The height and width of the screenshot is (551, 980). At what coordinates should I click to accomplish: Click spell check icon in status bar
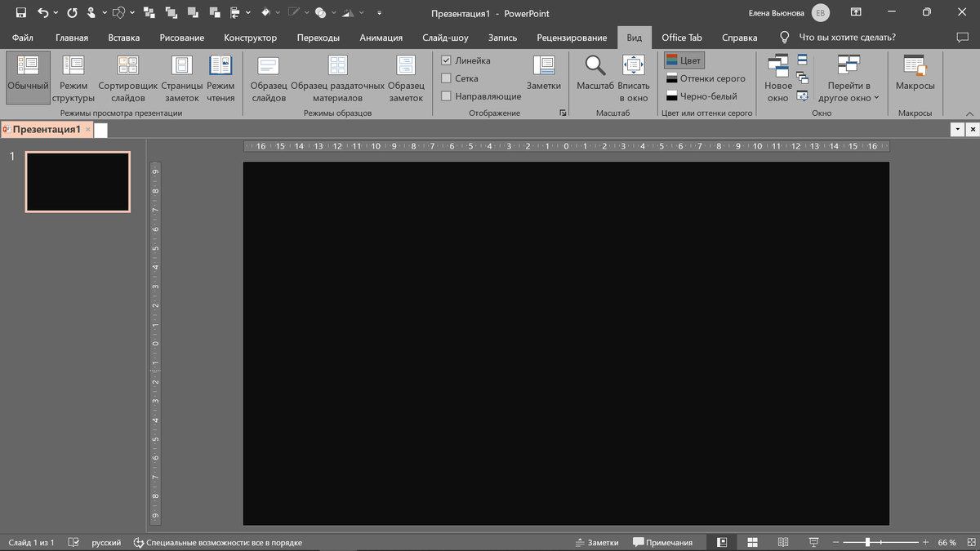[x=73, y=542]
